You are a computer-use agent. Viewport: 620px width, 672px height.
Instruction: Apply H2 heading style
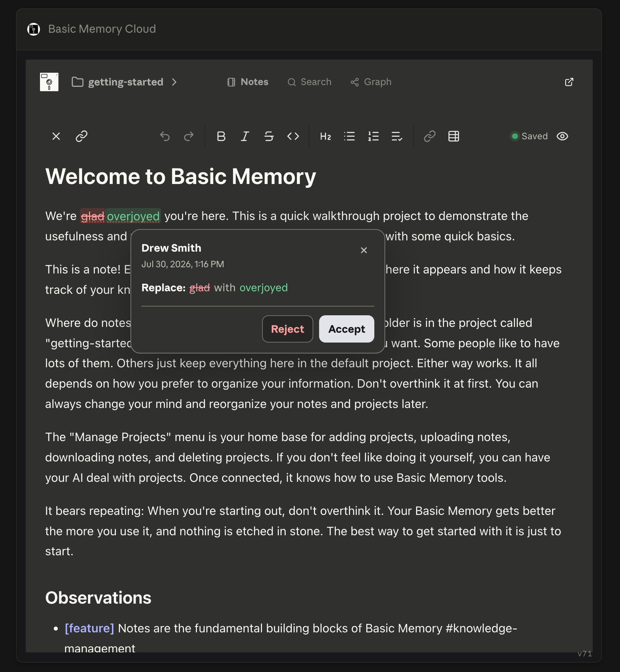click(326, 136)
